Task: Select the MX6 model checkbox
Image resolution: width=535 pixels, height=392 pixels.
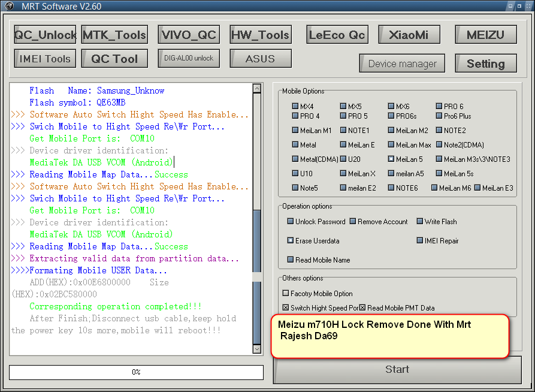Action: pos(391,106)
